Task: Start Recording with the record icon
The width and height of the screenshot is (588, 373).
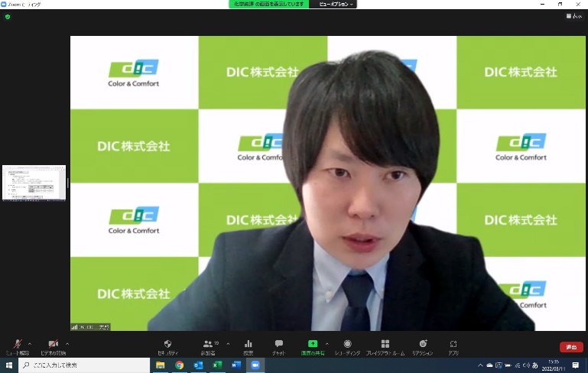Action: pyautogui.click(x=347, y=347)
